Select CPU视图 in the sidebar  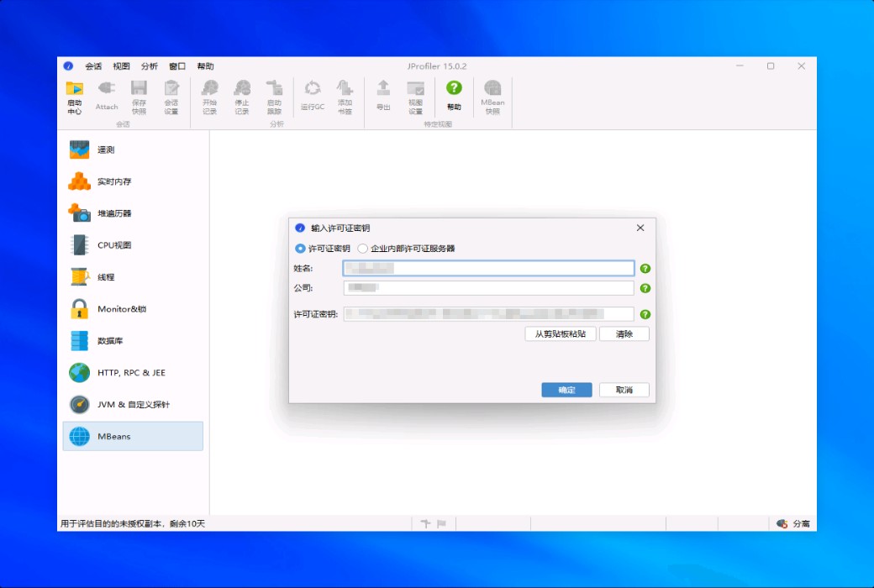pos(134,244)
